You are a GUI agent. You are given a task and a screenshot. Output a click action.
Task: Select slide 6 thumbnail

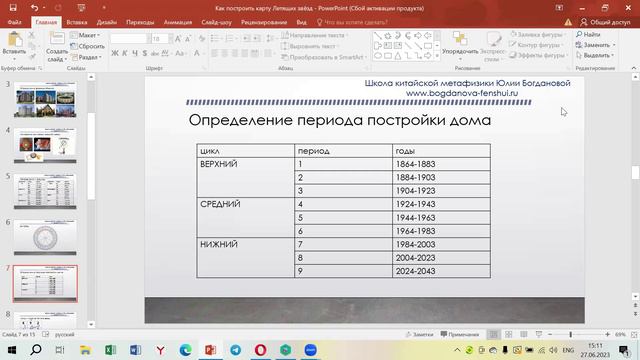tap(45, 237)
